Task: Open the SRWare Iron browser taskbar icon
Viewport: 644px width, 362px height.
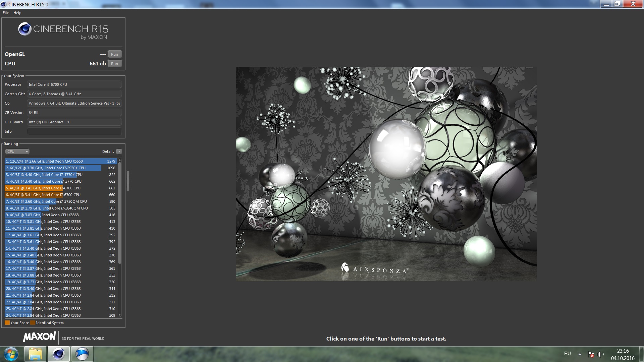Action: [x=82, y=354]
